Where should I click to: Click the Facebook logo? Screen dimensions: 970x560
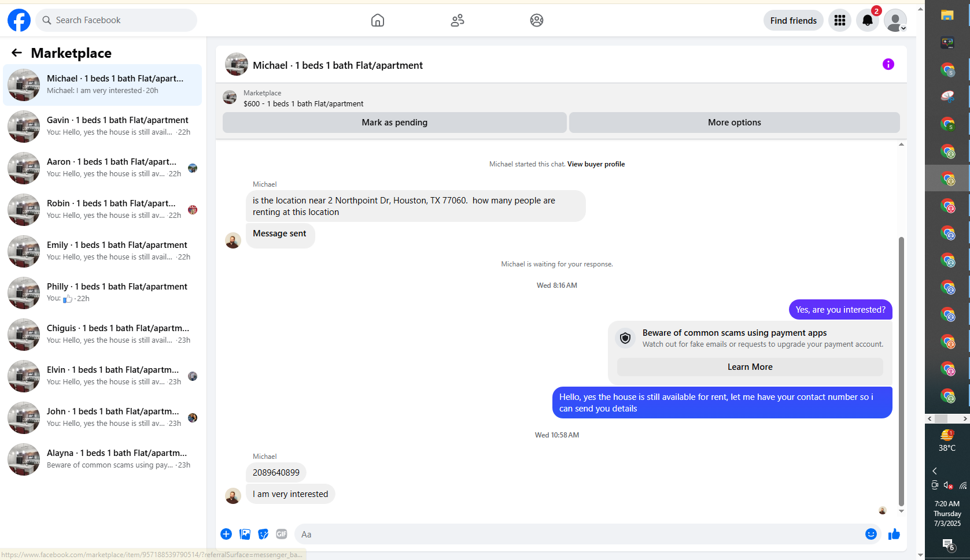pos(19,20)
